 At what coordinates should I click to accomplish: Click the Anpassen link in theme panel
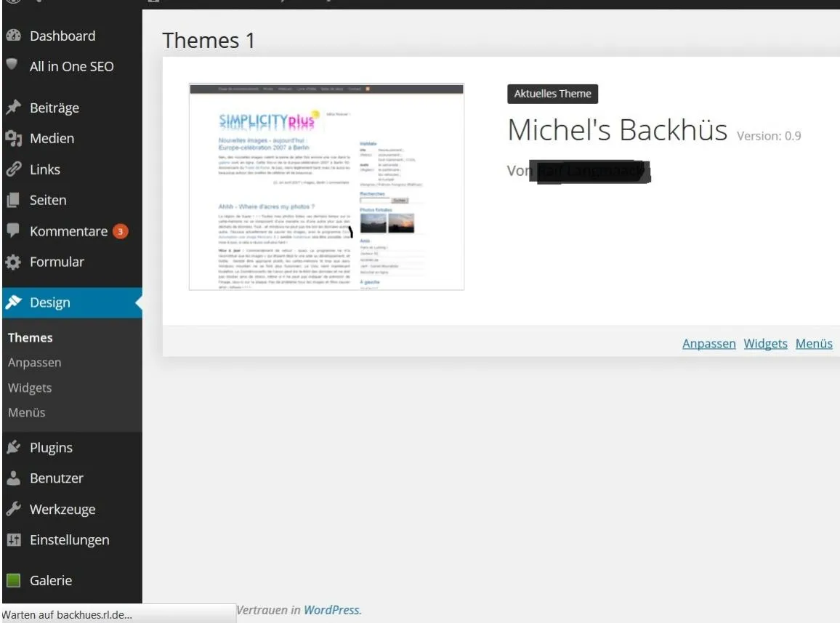pyautogui.click(x=708, y=344)
